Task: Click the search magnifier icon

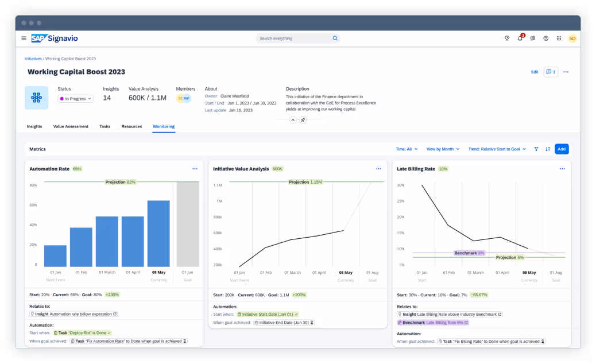Action: (335, 38)
